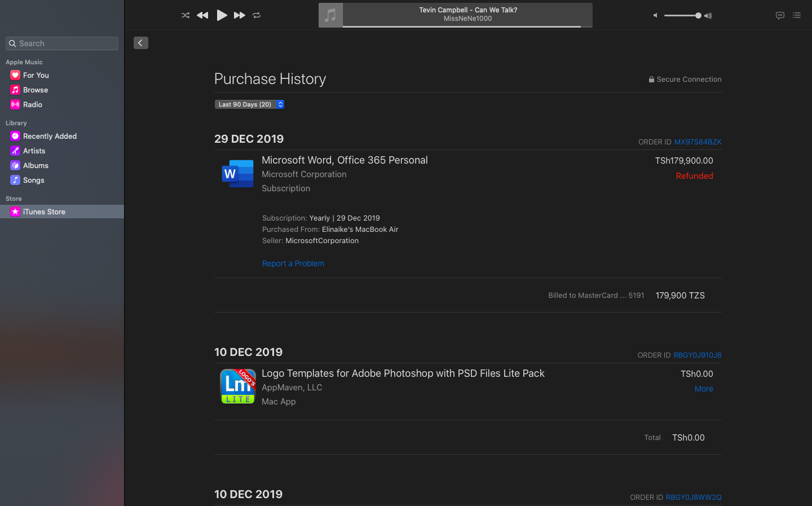The width and height of the screenshot is (812, 506).
Task: Click More for Logo Templates purchase
Action: (x=704, y=389)
